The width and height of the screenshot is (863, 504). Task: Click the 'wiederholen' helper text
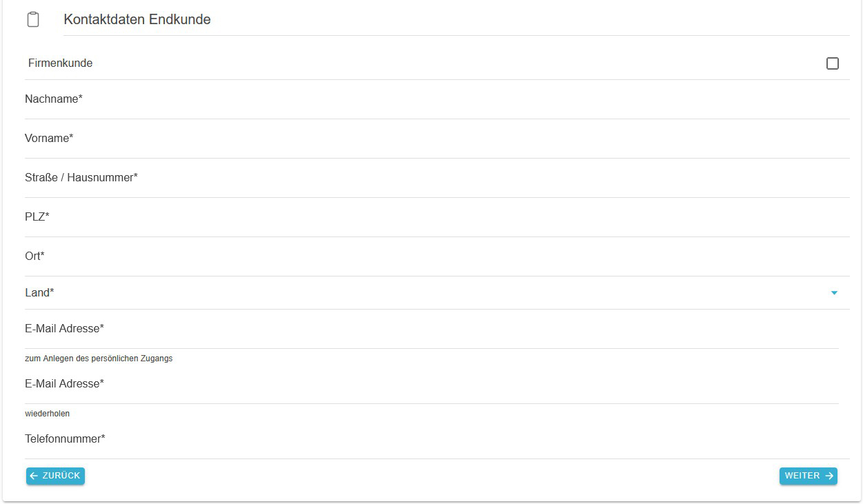click(47, 414)
